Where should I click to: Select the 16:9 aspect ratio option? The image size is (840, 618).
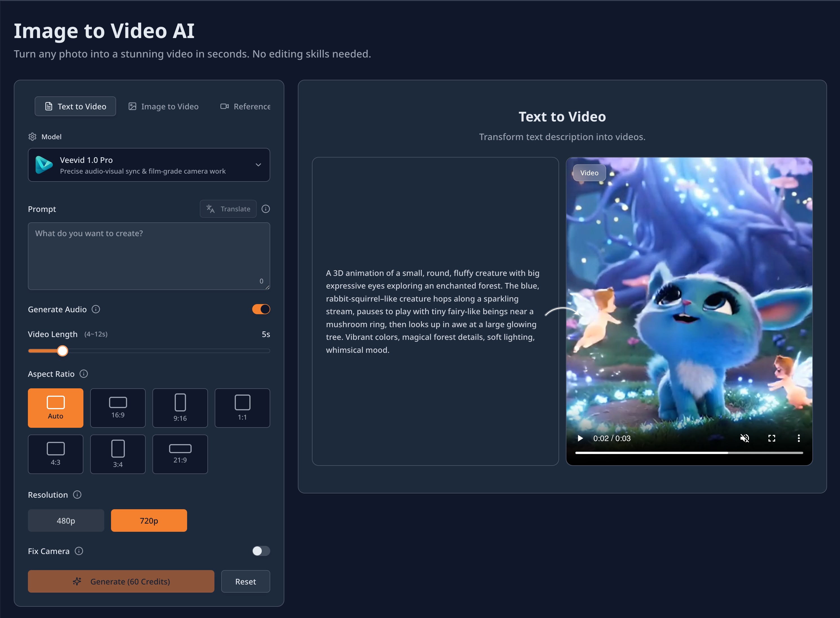click(118, 408)
